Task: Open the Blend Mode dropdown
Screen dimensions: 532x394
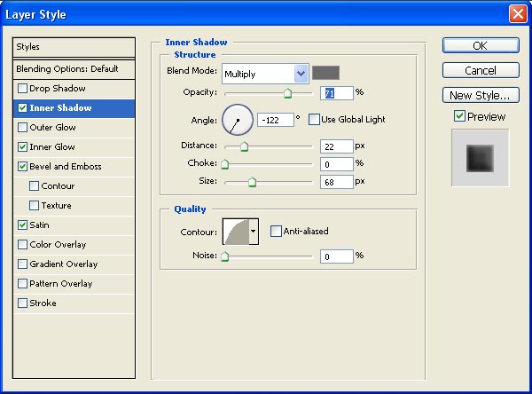Action: [265, 74]
